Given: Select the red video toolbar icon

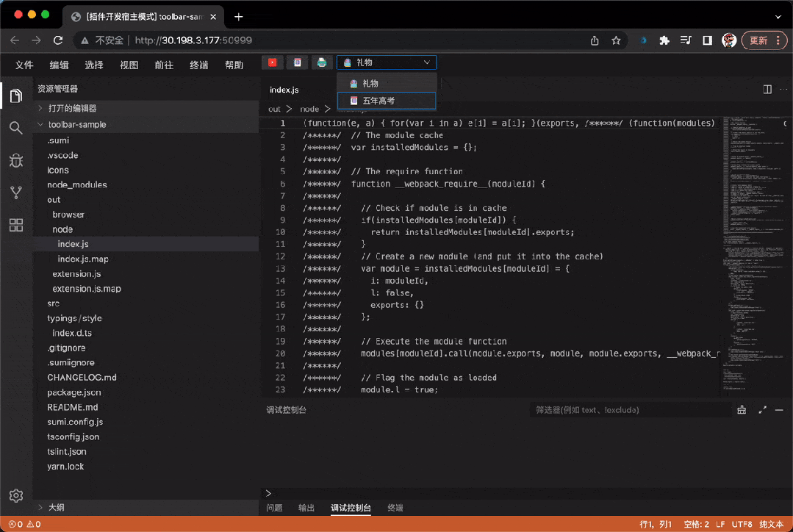Looking at the screenshot, I should 272,62.
